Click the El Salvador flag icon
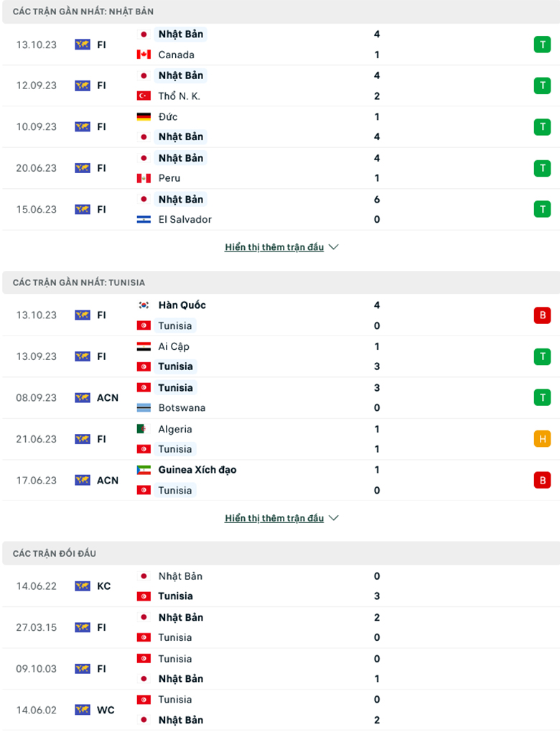Image resolution: width=560 pixels, height=735 pixels. tap(143, 220)
